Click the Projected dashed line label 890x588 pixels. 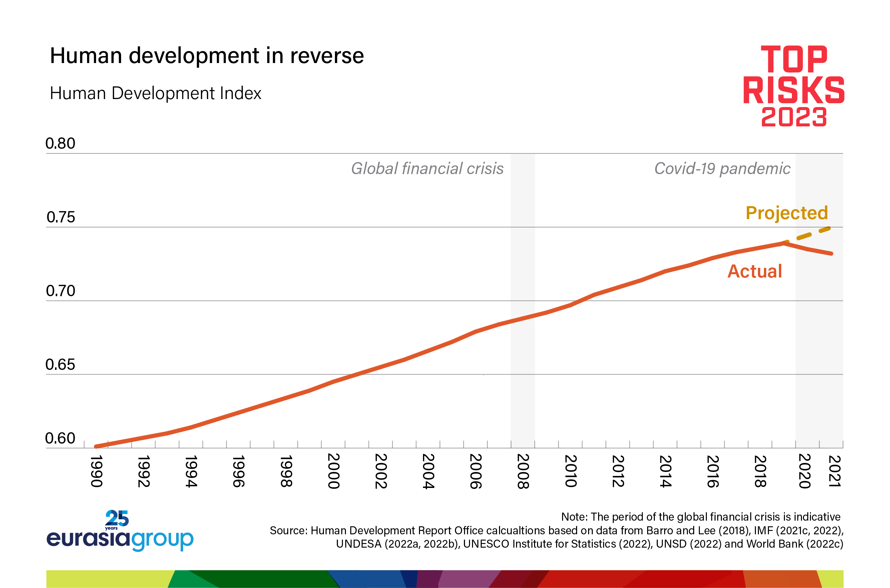(x=787, y=213)
